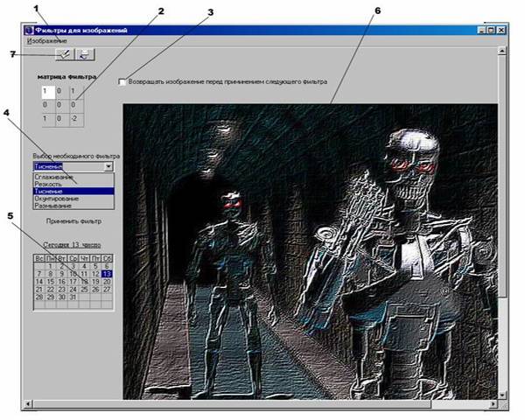This screenshot has width=525, height=420.
Task: Minimize the Фильтры для изображений window
Action: pyautogui.click(x=481, y=30)
